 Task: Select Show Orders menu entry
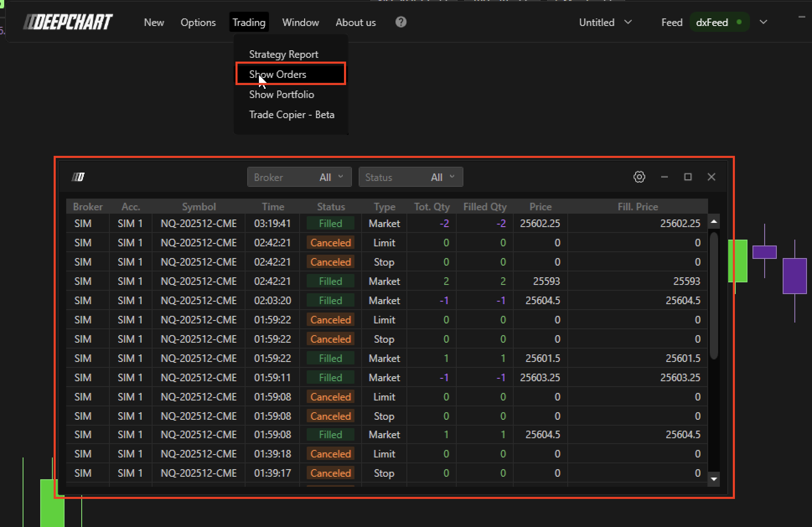[278, 74]
